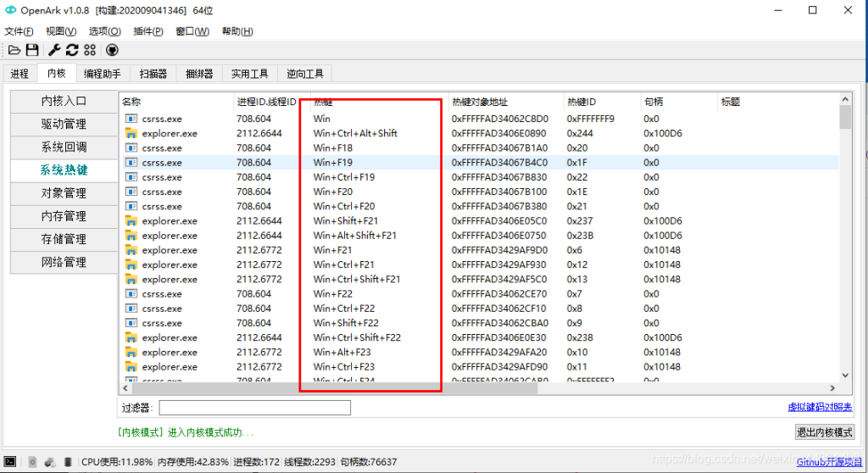Switch to the 编程助手 tab
This screenshot has height=473, width=868.
coord(103,74)
